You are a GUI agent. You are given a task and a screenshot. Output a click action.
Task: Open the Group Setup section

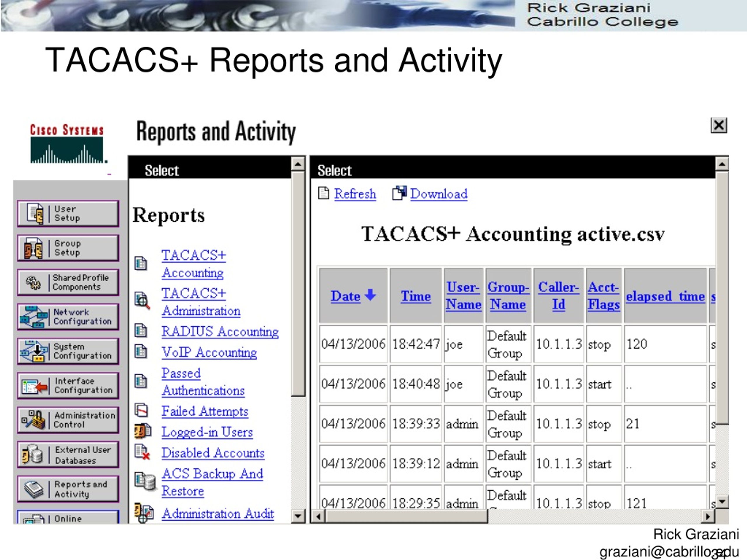(x=68, y=248)
